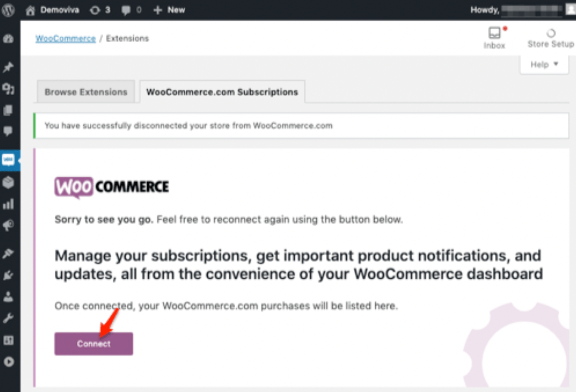Click the highlighted WooCommerce sidebar icon
Screen dimensions: 576x392
(8, 160)
